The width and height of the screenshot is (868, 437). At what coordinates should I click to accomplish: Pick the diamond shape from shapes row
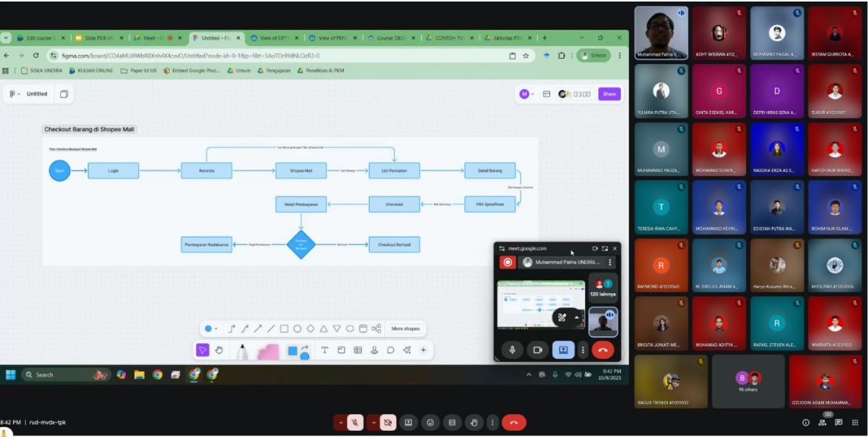pyautogui.click(x=310, y=328)
